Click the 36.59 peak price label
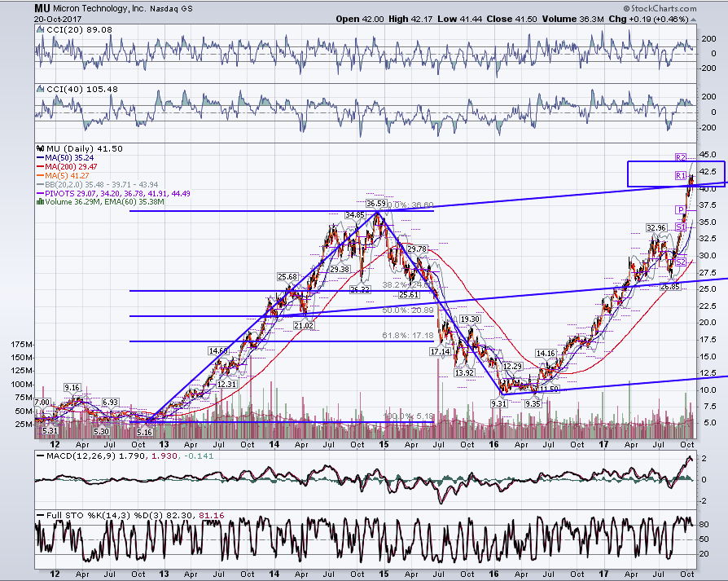The height and width of the screenshot is (581, 728). (x=375, y=204)
